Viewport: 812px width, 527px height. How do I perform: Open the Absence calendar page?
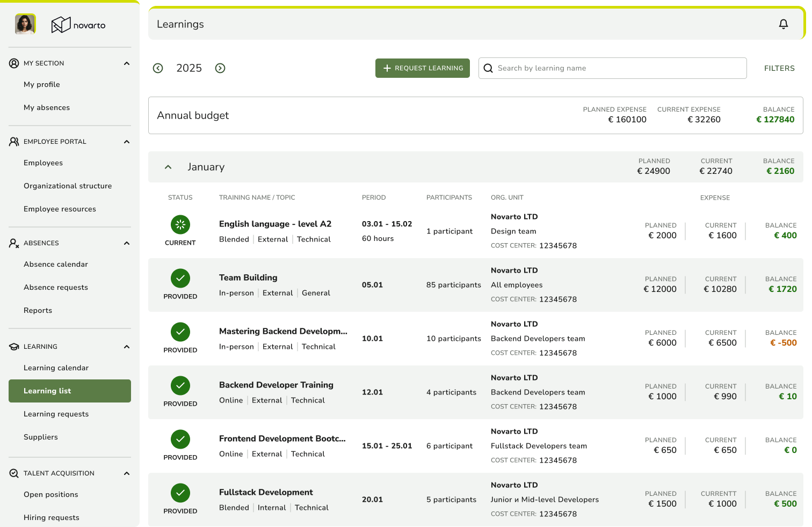pos(56,264)
